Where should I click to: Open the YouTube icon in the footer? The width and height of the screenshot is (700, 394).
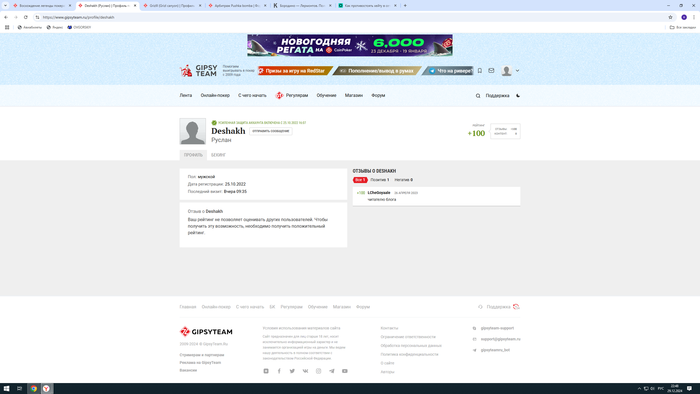coord(345,371)
